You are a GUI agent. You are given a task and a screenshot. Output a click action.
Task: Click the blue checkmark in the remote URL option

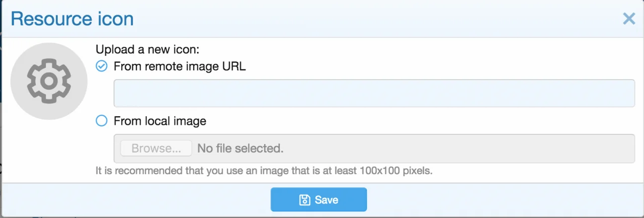pyautogui.click(x=102, y=66)
